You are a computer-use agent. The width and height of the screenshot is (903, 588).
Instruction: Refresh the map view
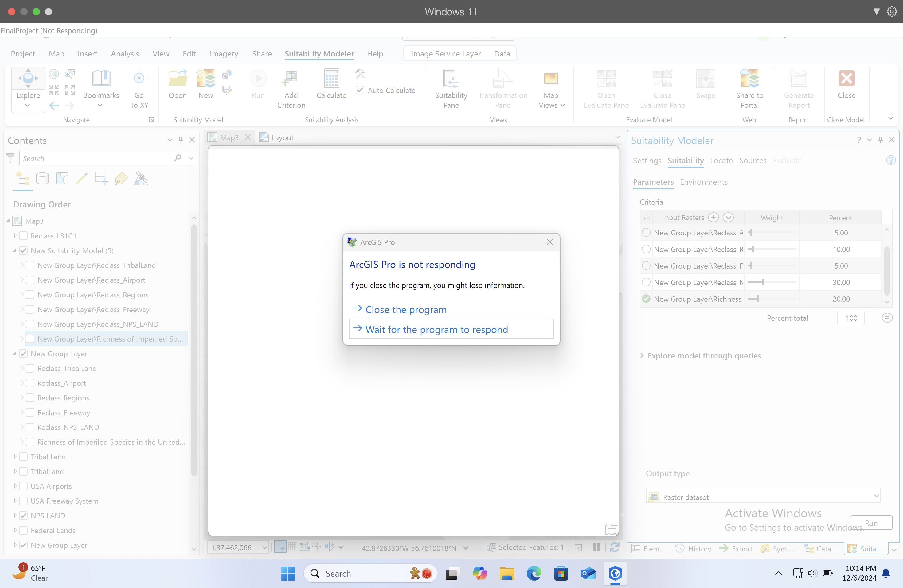click(614, 547)
